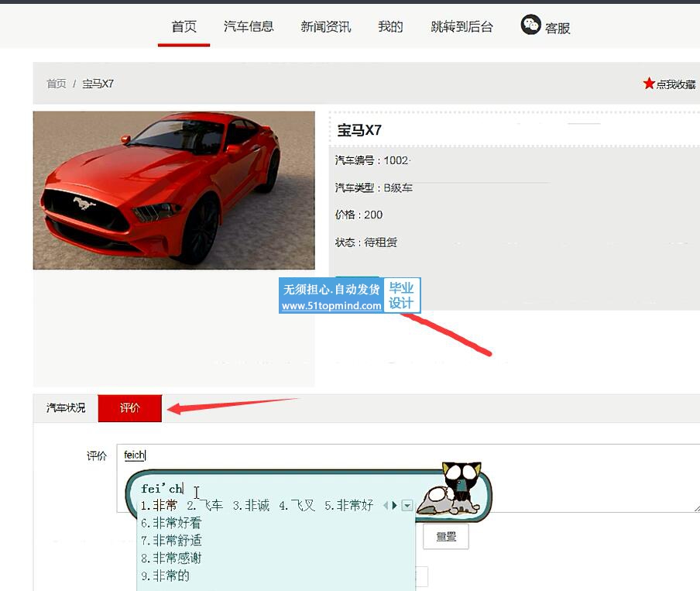Click 价格：200 text
The image size is (700, 591).
tap(359, 215)
